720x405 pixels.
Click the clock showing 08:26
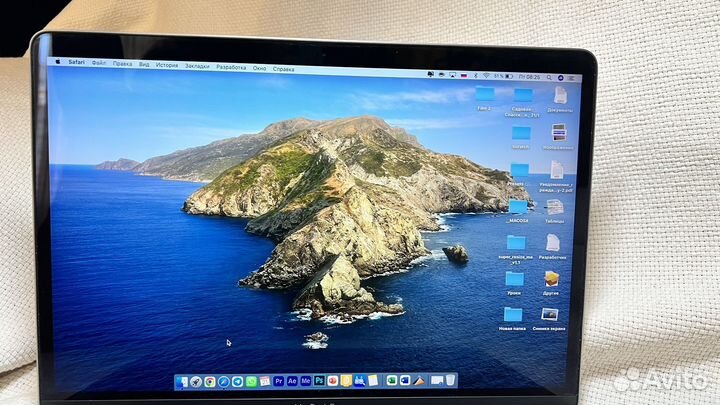coord(529,77)
